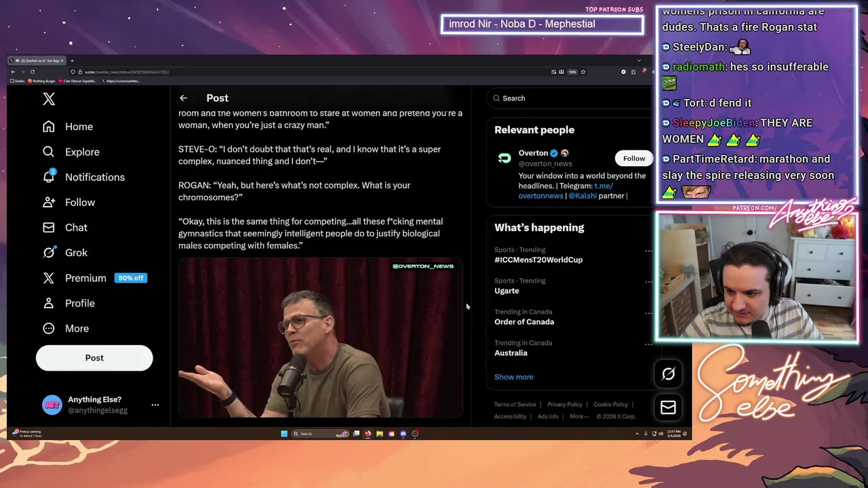Open Terms of Service link
The image size is (868, 488).
pyautogui.click(x=515, y=405)
